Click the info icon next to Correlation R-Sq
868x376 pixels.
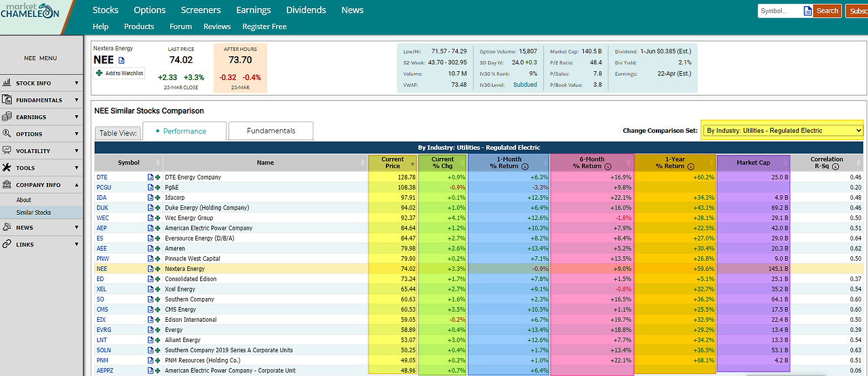[835, 166]
